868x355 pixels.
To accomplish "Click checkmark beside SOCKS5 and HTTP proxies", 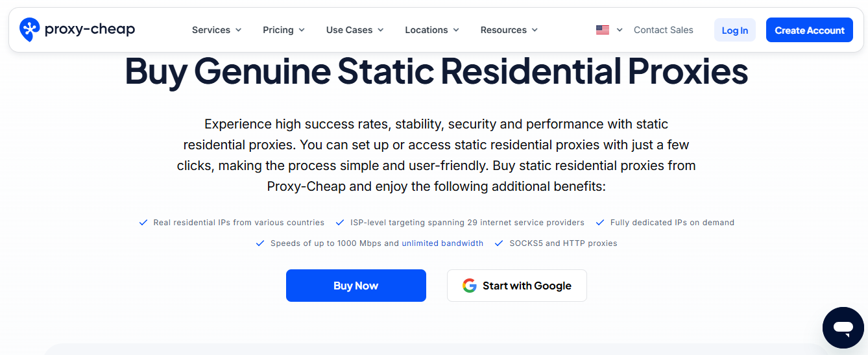I will (499, 243).
